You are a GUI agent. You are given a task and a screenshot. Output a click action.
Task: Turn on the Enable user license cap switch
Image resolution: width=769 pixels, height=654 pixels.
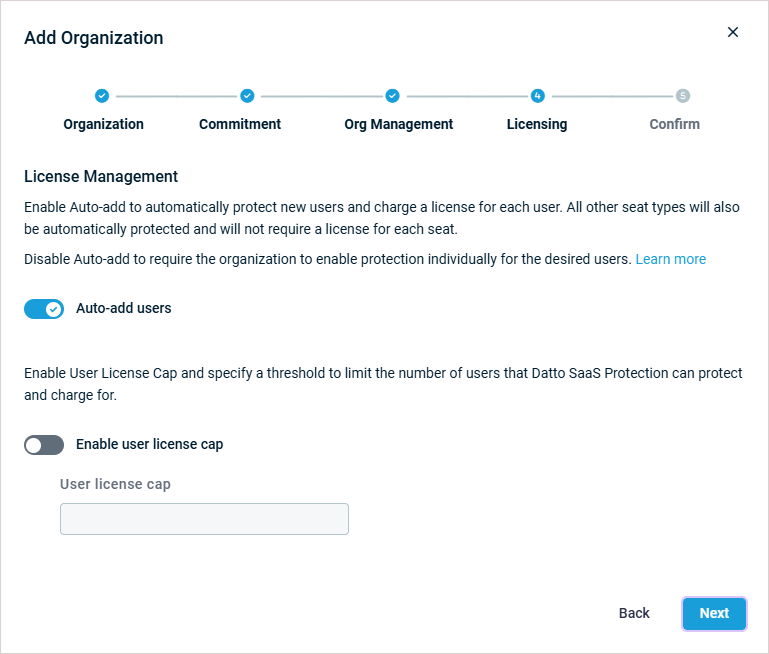click(x=44, y=445)
